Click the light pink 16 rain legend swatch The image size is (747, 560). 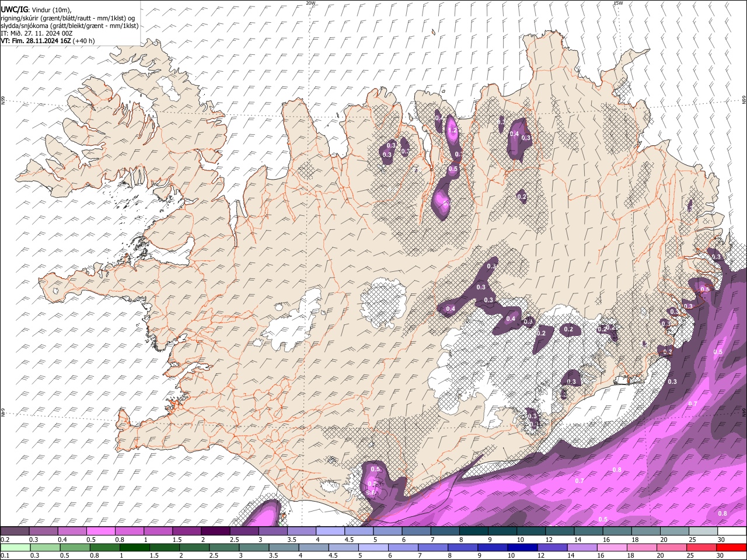click(611, 547)
